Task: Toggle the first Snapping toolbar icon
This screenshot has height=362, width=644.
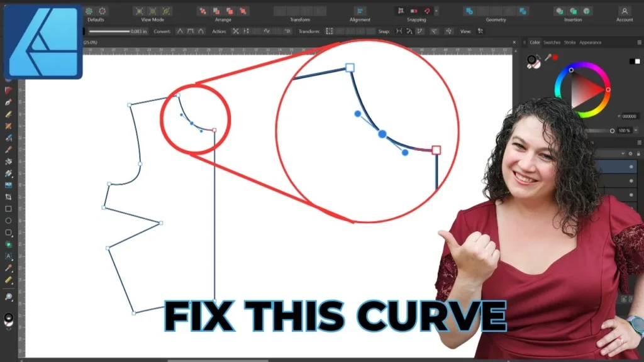Action: [x=401, y=11]
